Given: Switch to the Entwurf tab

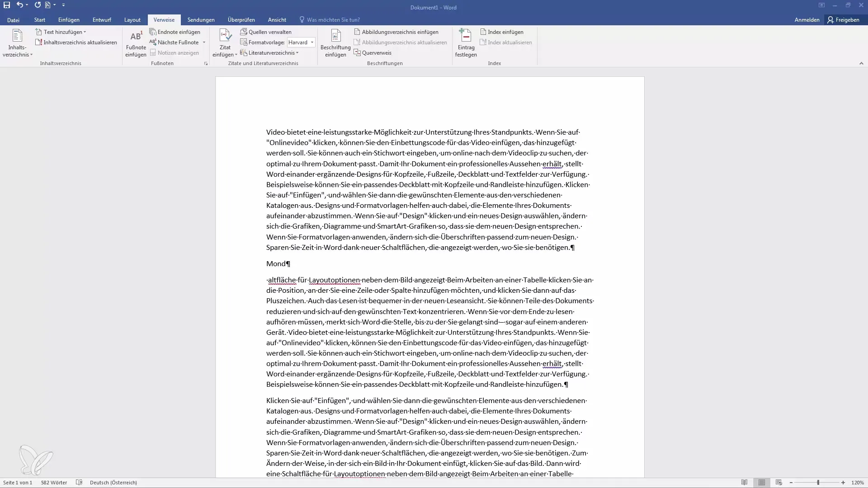Looking at the screenshot, I should pyautogui.click(x=102, y=20).
